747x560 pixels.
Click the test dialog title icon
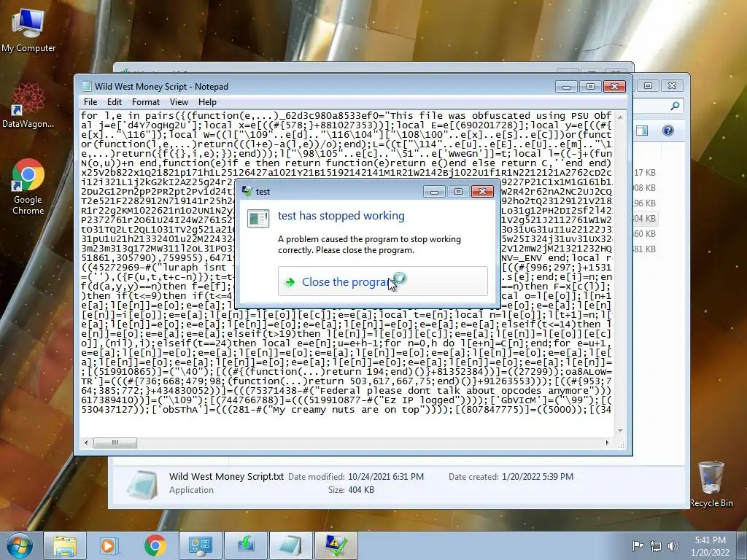(x=247, y=191)
